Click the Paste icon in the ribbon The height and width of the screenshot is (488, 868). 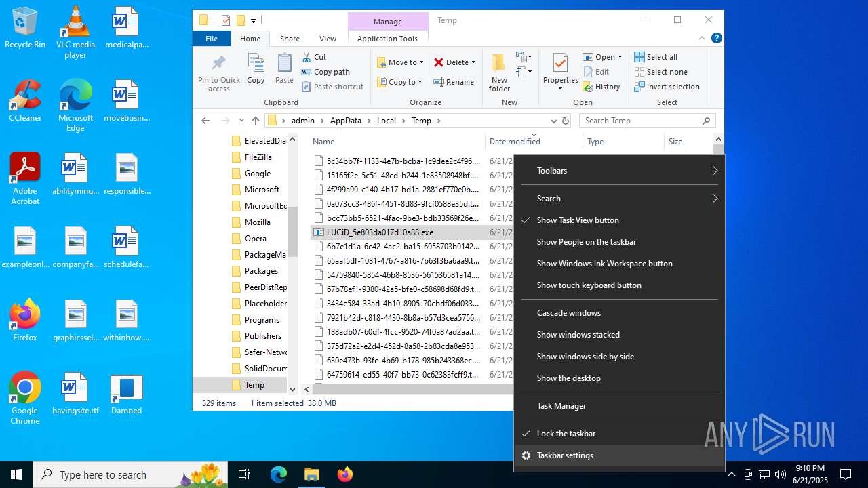point(284,63)
